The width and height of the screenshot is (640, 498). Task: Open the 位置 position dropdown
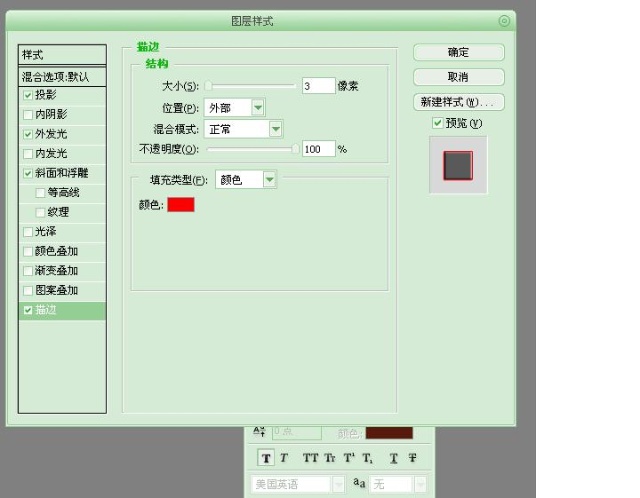pyautogui.click(x=258, y=108)
